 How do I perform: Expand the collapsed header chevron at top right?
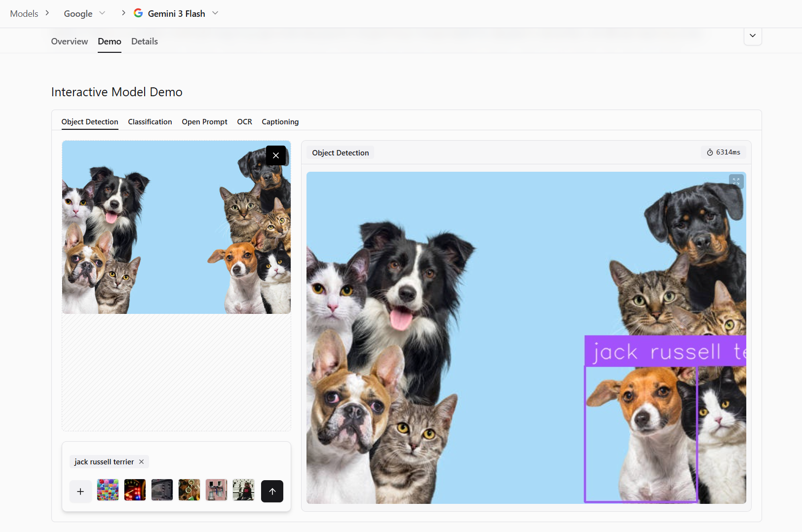[x=752, y=36]
